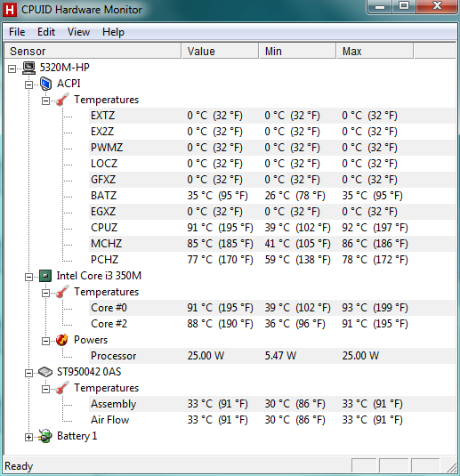Open the Edit menu
The height and width of the screenshot is (476, 460).
46,32
